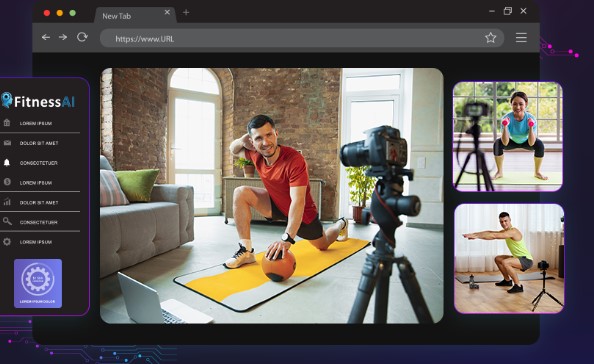Click the FitnessAI head logo icon

coord(6,100)
